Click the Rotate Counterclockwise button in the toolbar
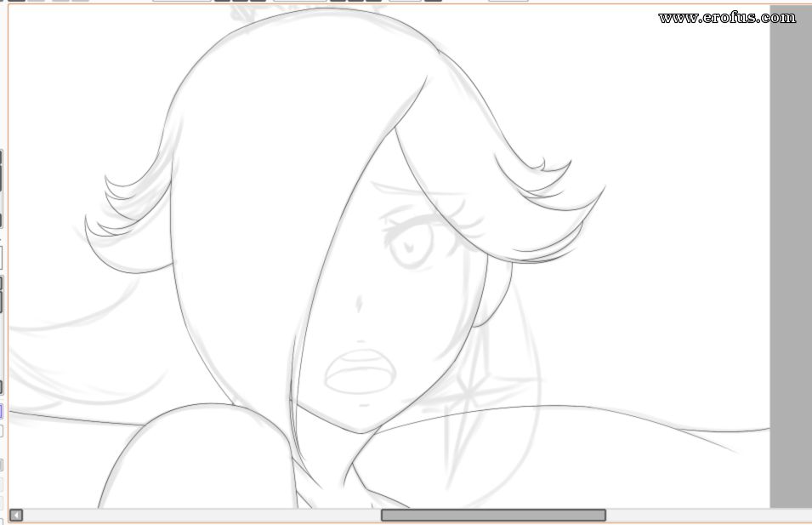 (338, 0)
